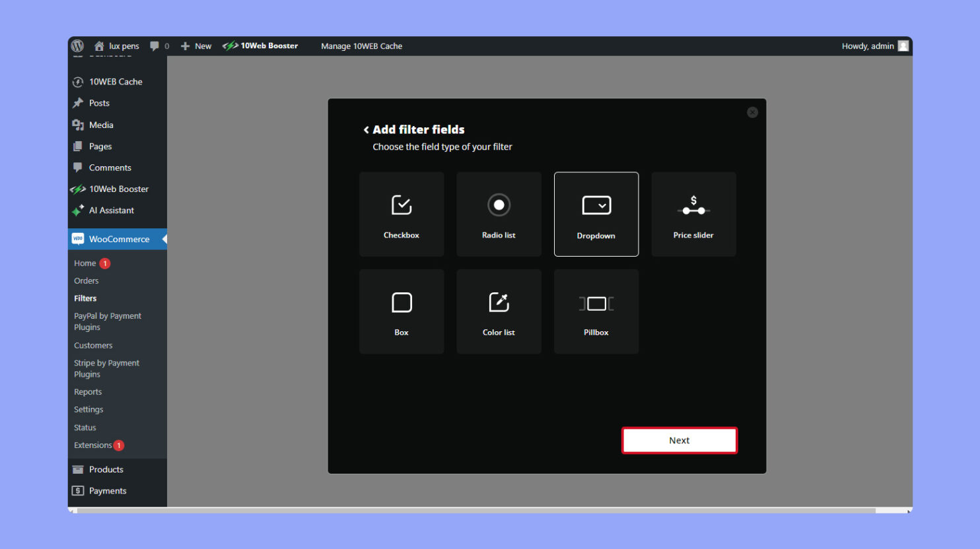Click the WordPress logo in the admin bar

pyautogui.click(x=77, y=46)
